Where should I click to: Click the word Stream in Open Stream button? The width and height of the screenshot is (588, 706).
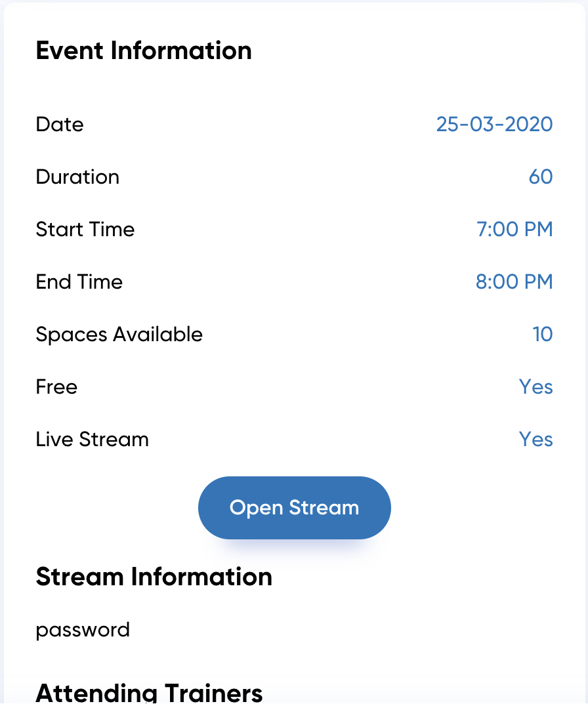click(x=324, y=508)
